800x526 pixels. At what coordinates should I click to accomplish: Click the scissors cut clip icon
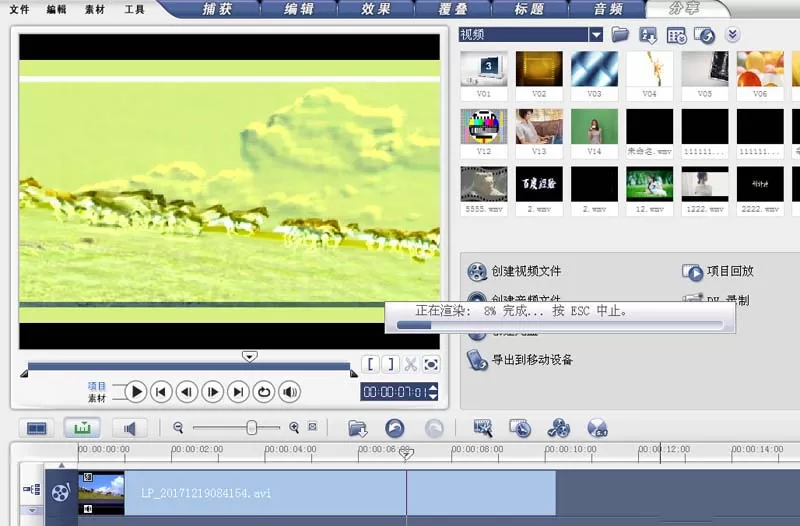[x=411, y=364]
